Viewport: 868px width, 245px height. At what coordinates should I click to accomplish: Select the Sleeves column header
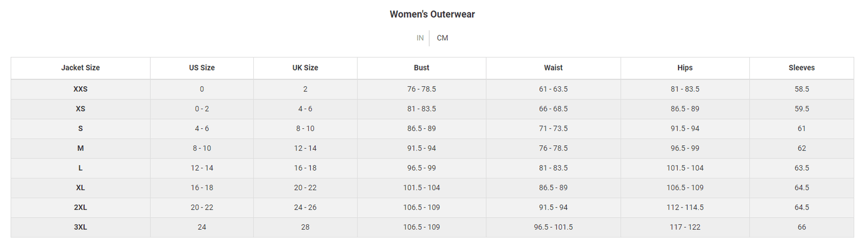[802, 68]
